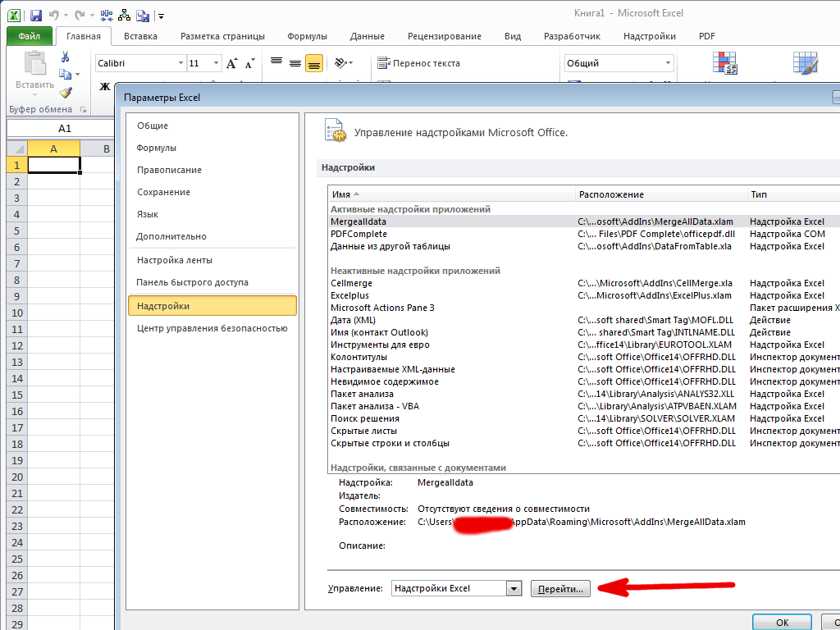The width and height of the screenshot is (840, 630).
Task: Open the Надстройки Excel management dropdown
Action: point(514,589)
